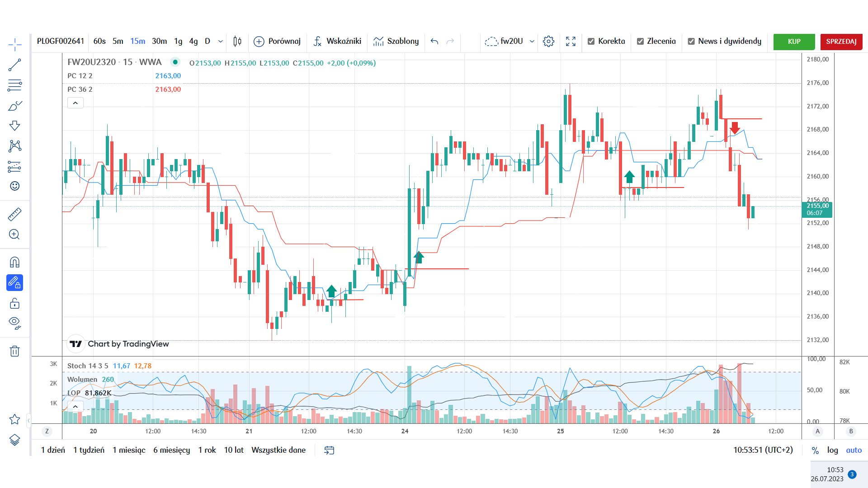Set range to 1 tydzień
This screenshot has width=868, height=488.
(x=89, y=450)
